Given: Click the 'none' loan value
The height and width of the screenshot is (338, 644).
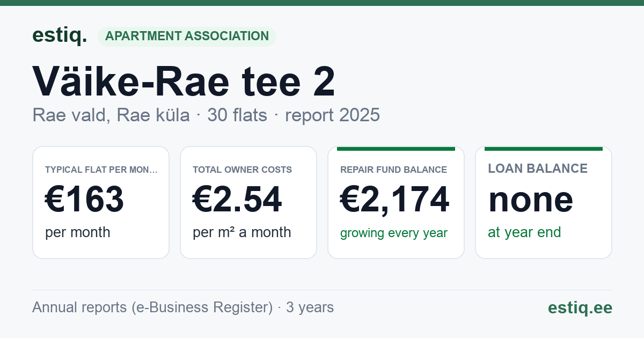Looking at the screenshot, I should point(531,199).
